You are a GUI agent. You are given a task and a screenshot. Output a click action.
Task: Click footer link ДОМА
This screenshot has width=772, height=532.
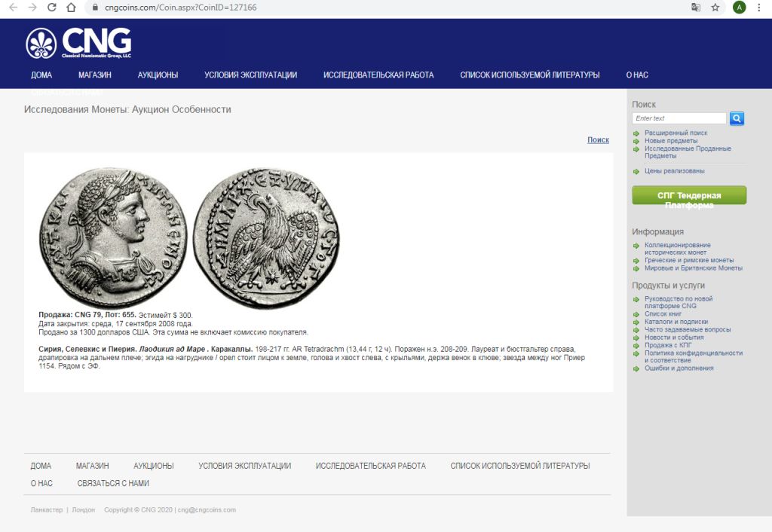(41, 466)
